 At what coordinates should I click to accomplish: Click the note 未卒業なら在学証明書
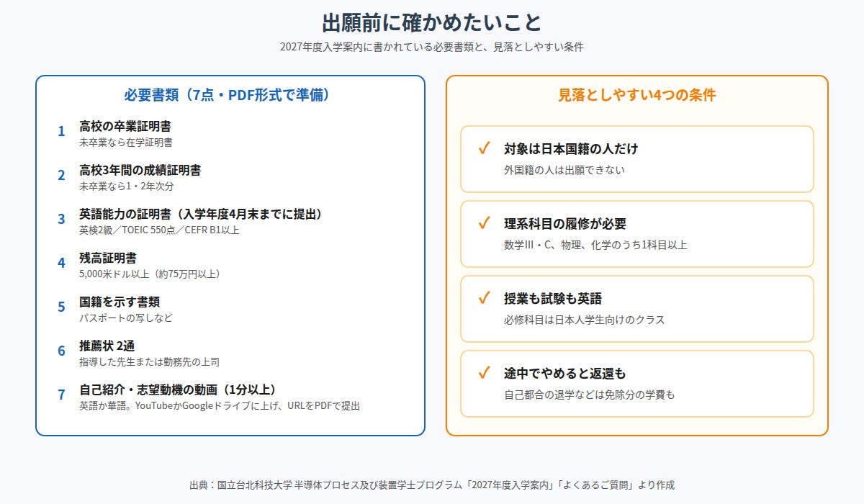click(126, 143)
